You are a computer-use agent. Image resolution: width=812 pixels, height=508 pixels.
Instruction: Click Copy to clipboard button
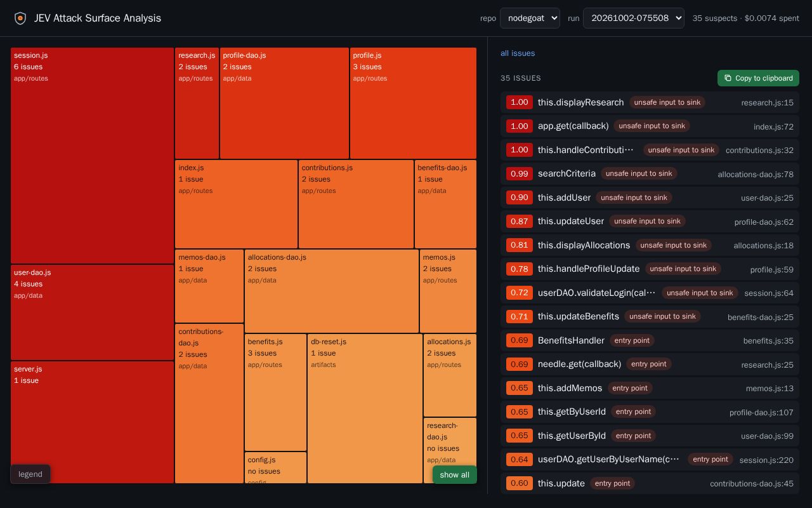click(758, 78)
